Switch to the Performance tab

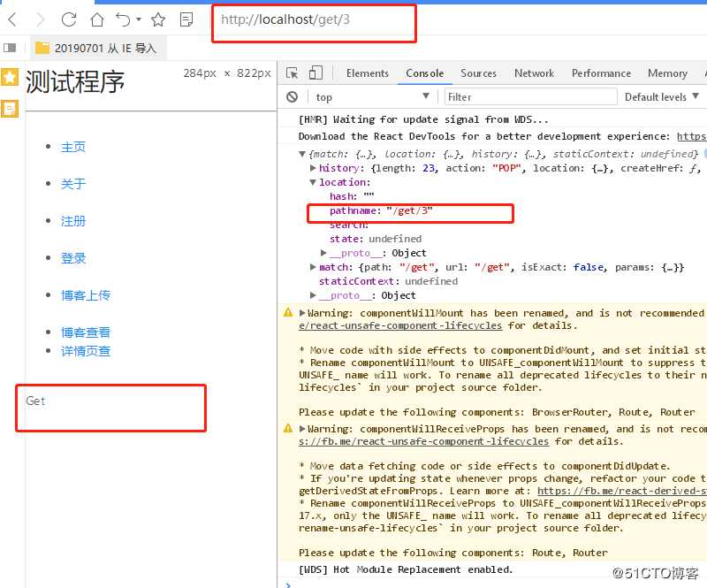(x=601, y=73)
